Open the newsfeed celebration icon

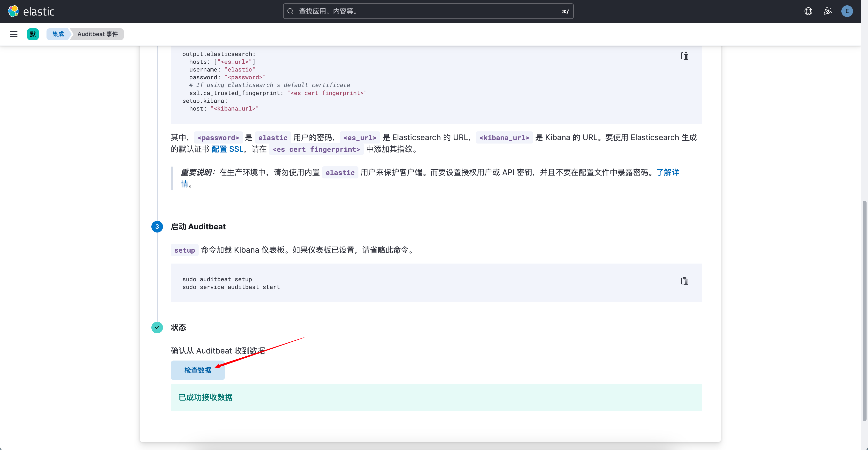click(x=828, y=11)
